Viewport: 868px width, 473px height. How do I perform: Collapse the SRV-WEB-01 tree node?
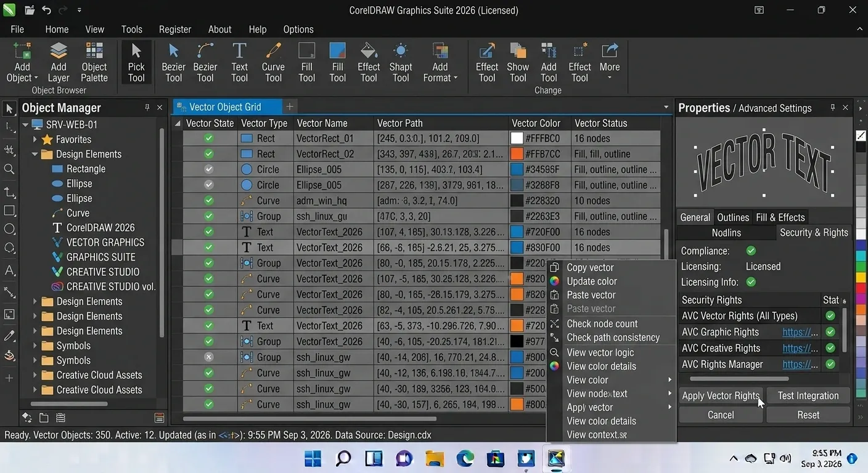(25, 124)
